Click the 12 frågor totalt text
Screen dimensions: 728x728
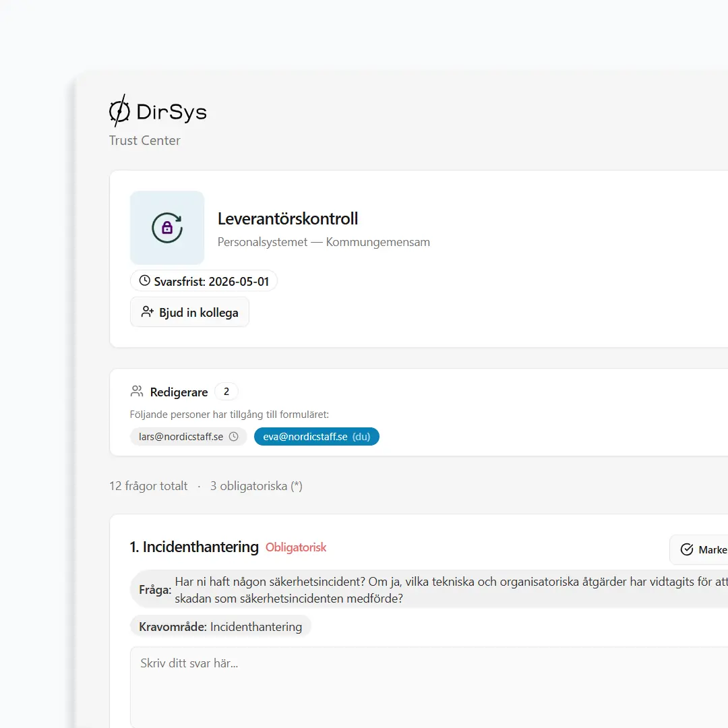click(x=148, y=486)
